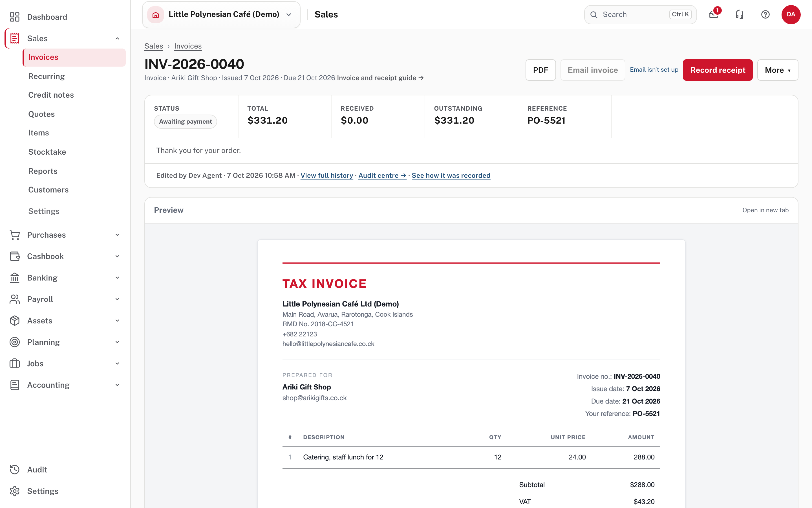812x508 pixels.
Task: Click the bottom Settings gear icon
Action: point(14,491)
